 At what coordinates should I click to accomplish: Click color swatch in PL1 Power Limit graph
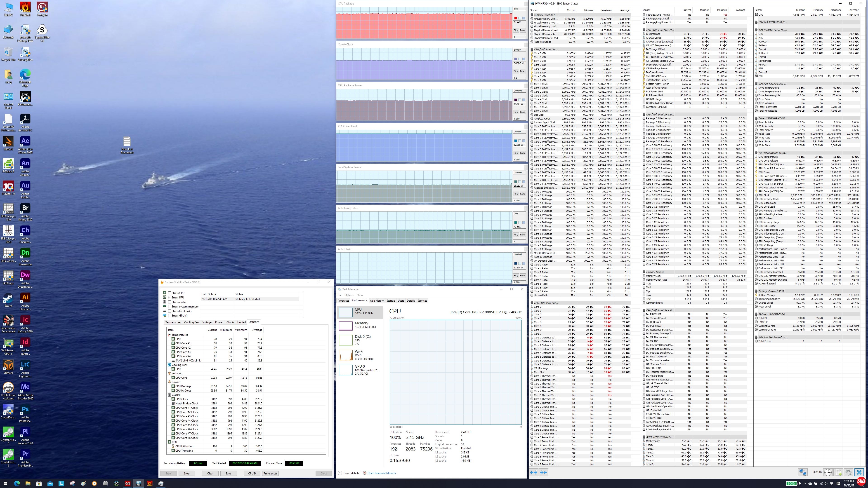[x=515, y=141]
